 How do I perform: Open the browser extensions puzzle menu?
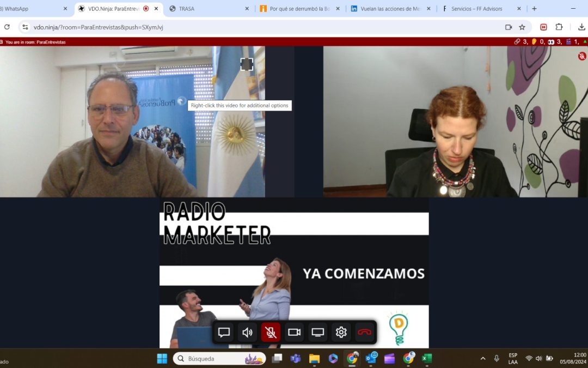[559, 27]
